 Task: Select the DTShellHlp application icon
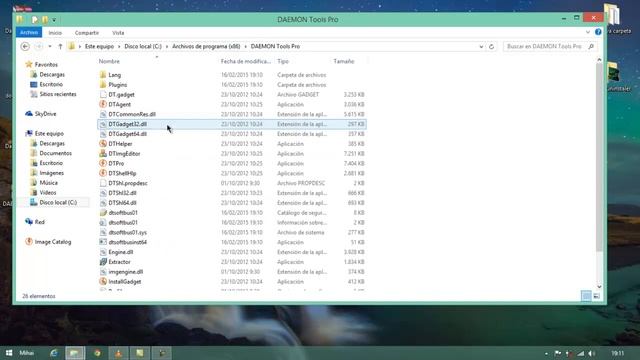[x=103, y=173]
